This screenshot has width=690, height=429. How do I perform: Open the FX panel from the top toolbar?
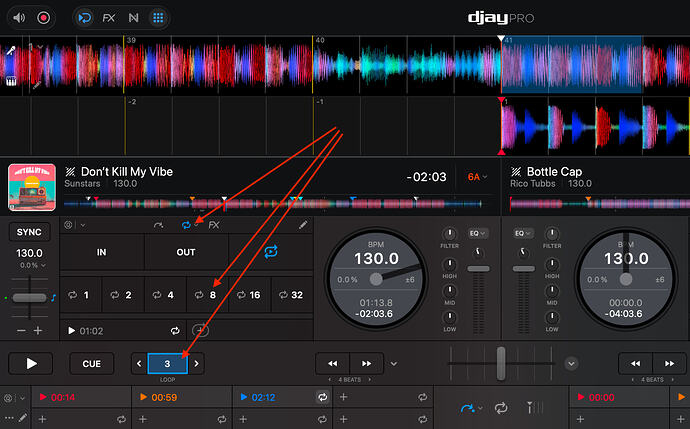[108, 18]
